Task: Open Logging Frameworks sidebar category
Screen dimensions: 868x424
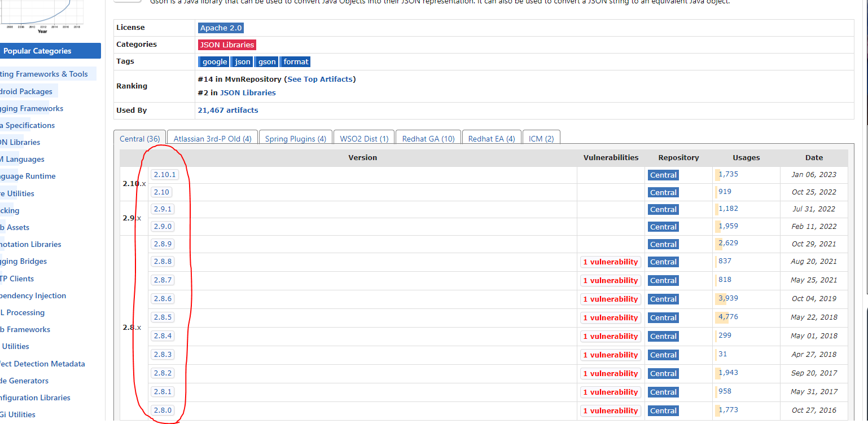Action: (32, 108)
